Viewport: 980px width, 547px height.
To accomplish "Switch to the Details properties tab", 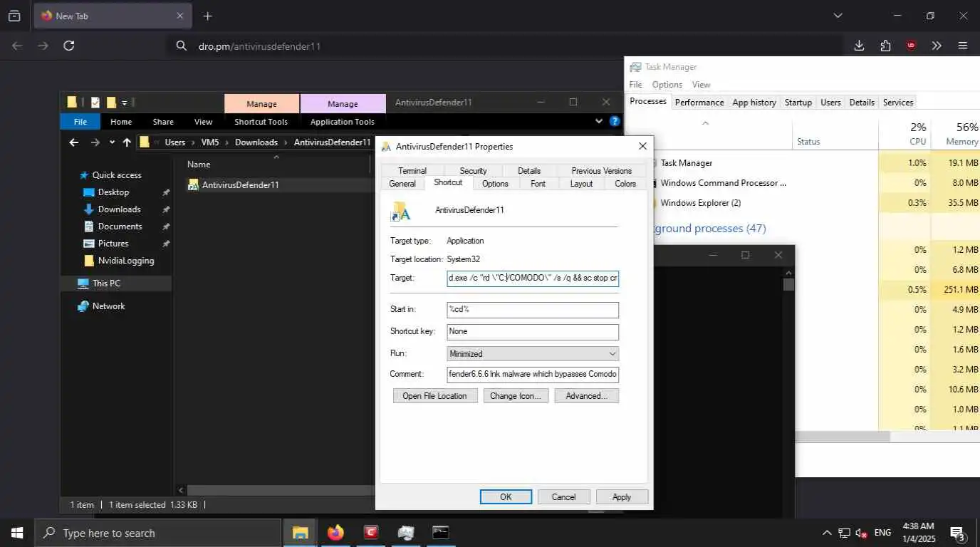I will pos(529,171).
